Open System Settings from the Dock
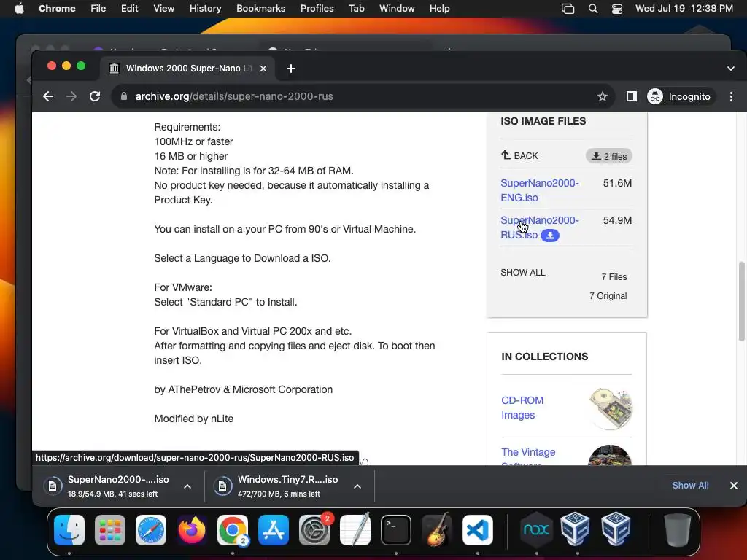 (x=314, y=529)
